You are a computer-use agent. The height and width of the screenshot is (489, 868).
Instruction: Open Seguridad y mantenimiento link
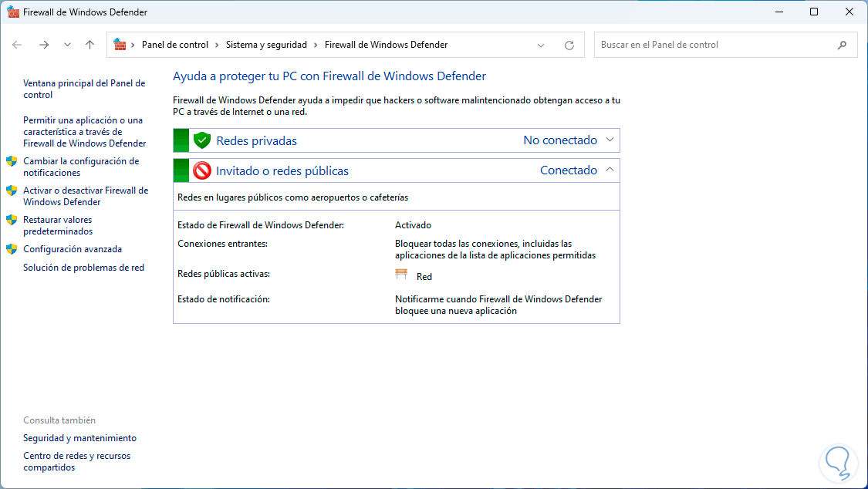tap(79, 438)
